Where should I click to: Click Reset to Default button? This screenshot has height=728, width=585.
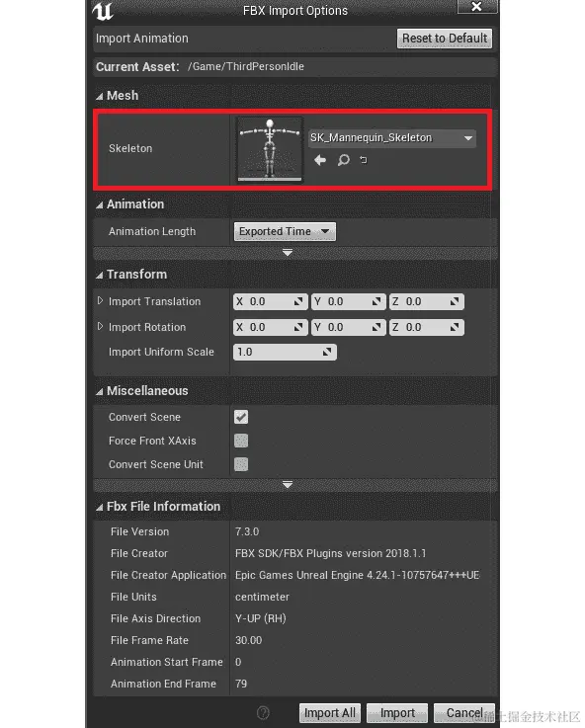coord(445,39)
